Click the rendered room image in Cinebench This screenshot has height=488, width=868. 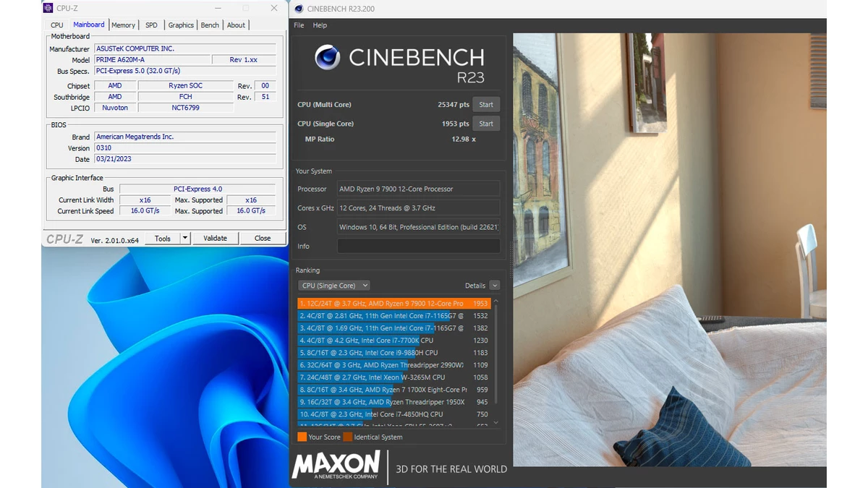point(670,249)
